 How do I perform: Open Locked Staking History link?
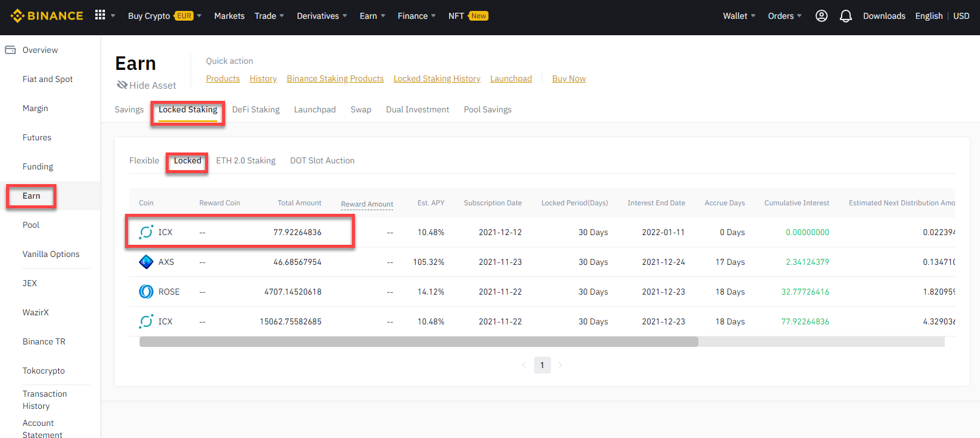[437, 78]
